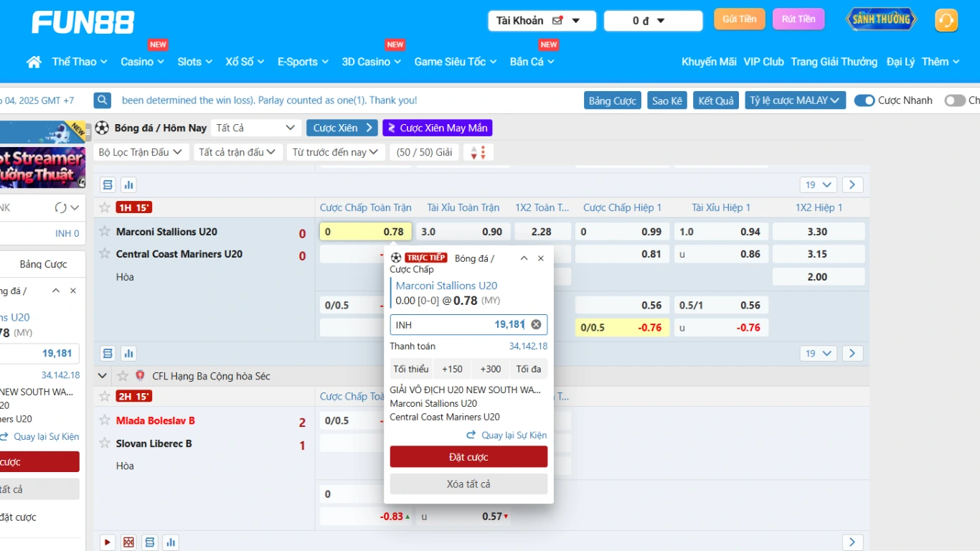Toggle the Cược Nhanh switch
The width and height of the screenshot is (980, 551).
(x=864, y=100)
